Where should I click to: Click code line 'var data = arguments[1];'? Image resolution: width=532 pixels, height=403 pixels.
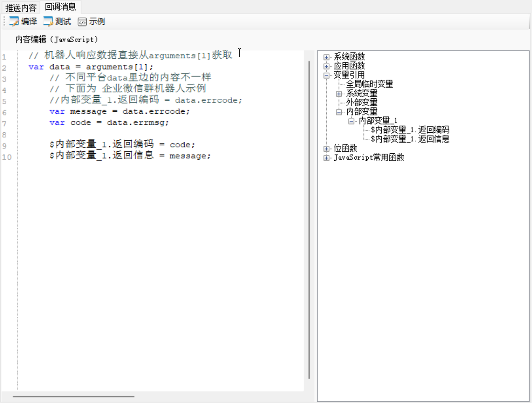(x=91, y=67)
